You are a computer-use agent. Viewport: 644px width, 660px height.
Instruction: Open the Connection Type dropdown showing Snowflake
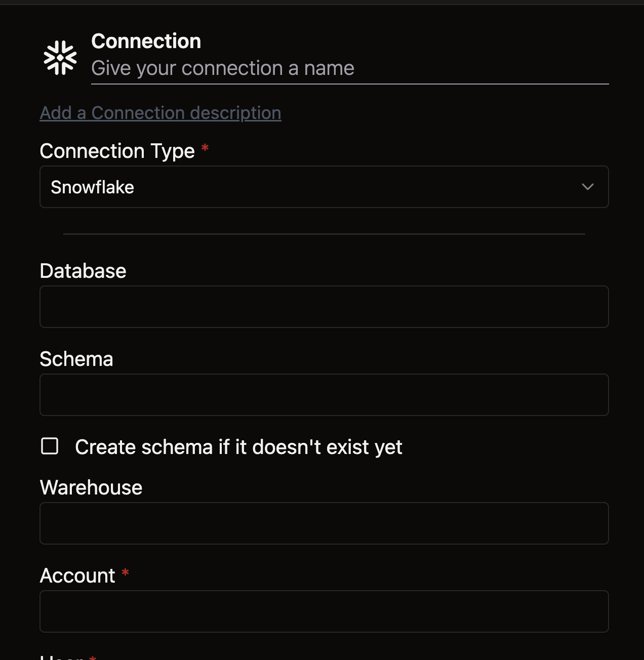pos(324,187)
